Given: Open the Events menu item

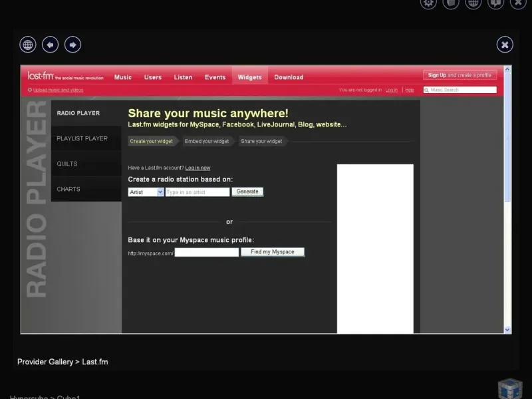Looking at the screenshot, I should 215,77.
